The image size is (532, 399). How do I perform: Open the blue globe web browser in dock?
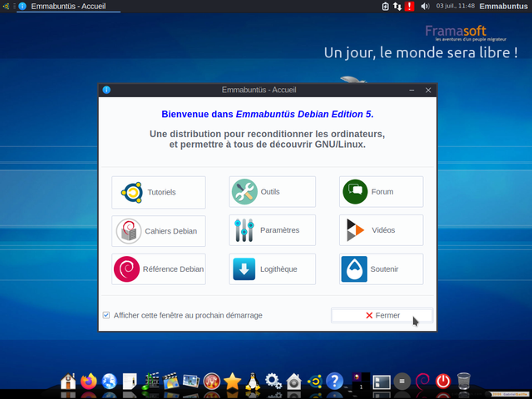coord(109,382)
